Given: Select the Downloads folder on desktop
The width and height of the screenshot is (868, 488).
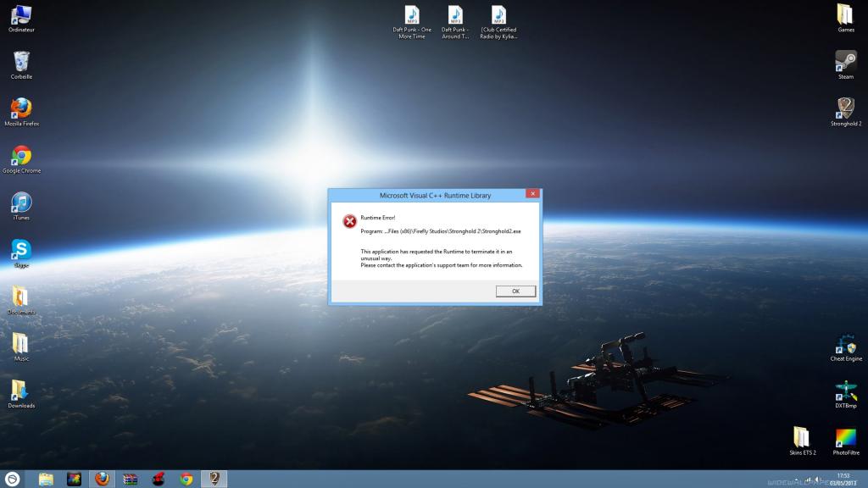Looking at the screenshot, I should click(x=21, y=395).
